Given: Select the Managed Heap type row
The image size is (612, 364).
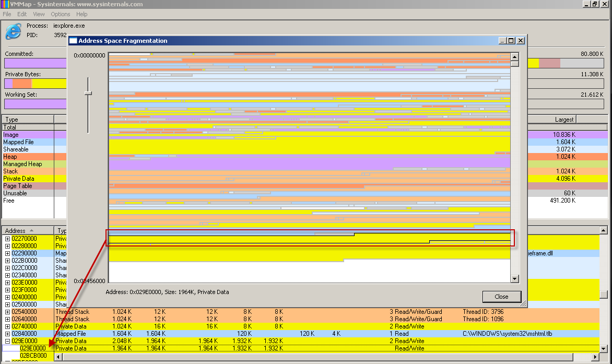Looking at the screenshot, I should 22,164.
